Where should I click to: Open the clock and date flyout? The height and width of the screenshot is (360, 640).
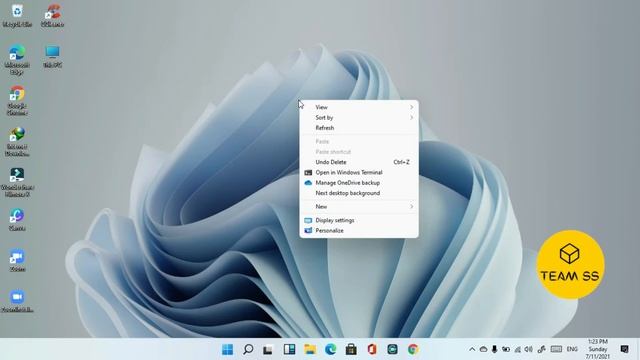[598, 349]
